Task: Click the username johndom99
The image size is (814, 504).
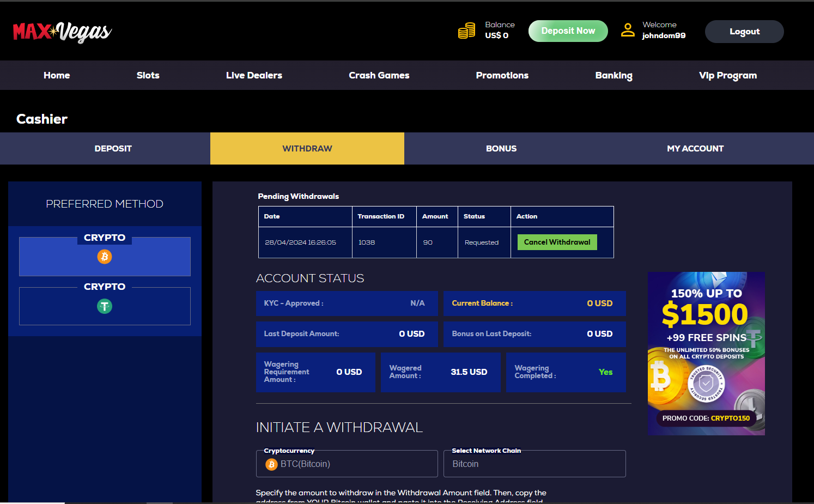Action: pos(664,35)
